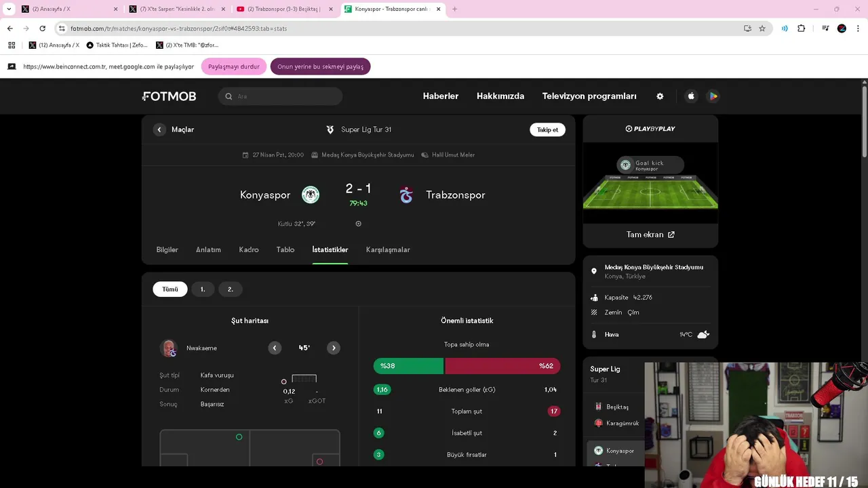
Task: Click the red shot marker on pitch
Action: (x=319, y=462)
